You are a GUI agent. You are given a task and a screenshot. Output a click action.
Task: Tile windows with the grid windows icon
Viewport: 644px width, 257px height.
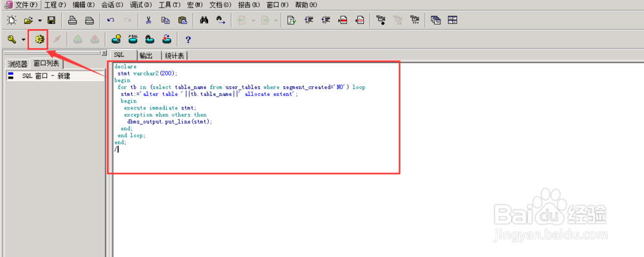(x=453, y=20)
